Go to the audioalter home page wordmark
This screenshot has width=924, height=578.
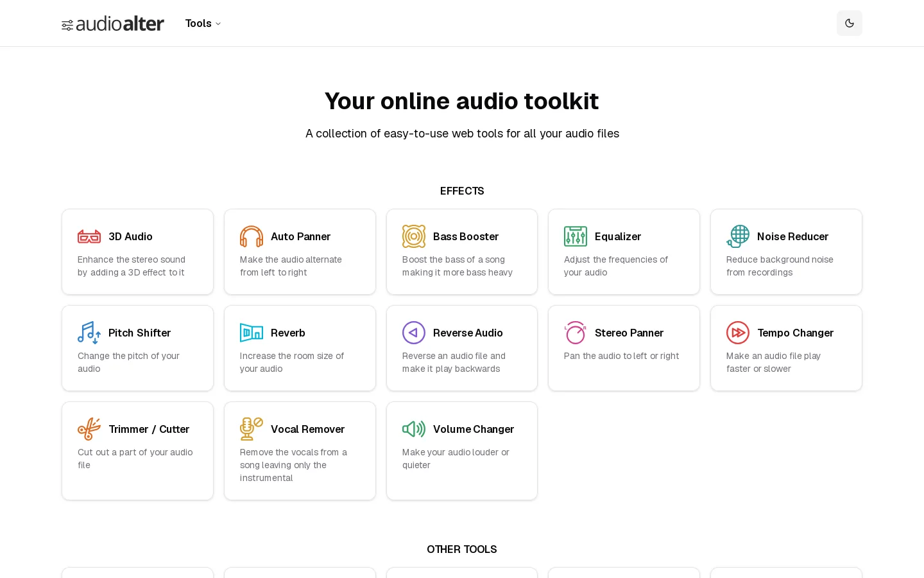click(x=120, y=24)
